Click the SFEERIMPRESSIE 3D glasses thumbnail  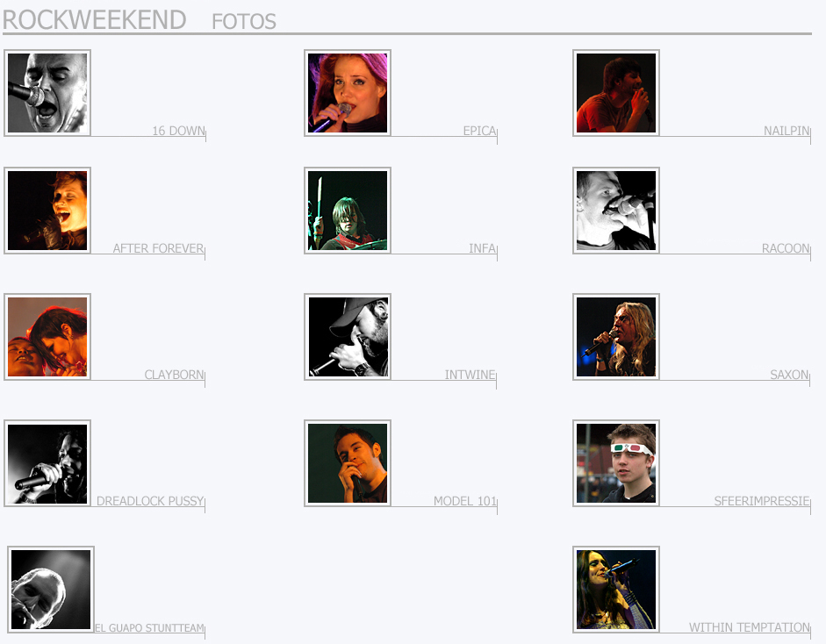click(x=616, y=463)
